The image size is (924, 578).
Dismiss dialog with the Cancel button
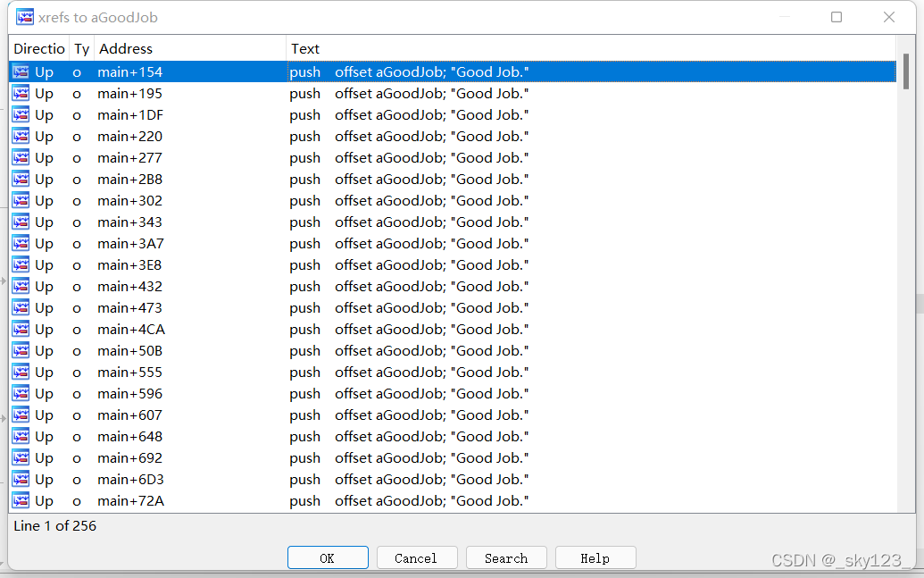point(417,558)
